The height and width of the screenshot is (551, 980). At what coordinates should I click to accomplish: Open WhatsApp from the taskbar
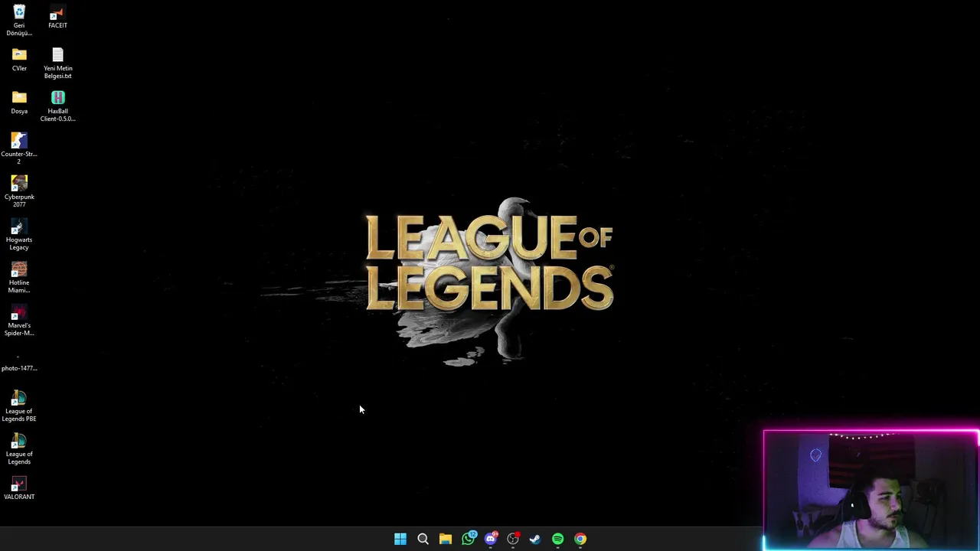pyautogui.click(x=468, y=539)
